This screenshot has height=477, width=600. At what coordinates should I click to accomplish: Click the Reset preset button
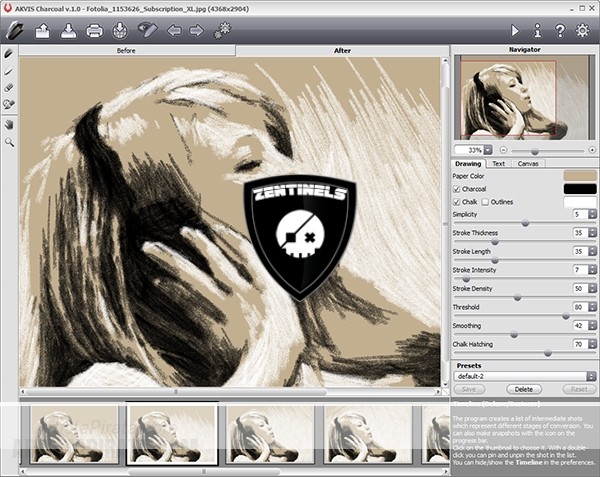[x=579, y=389]
